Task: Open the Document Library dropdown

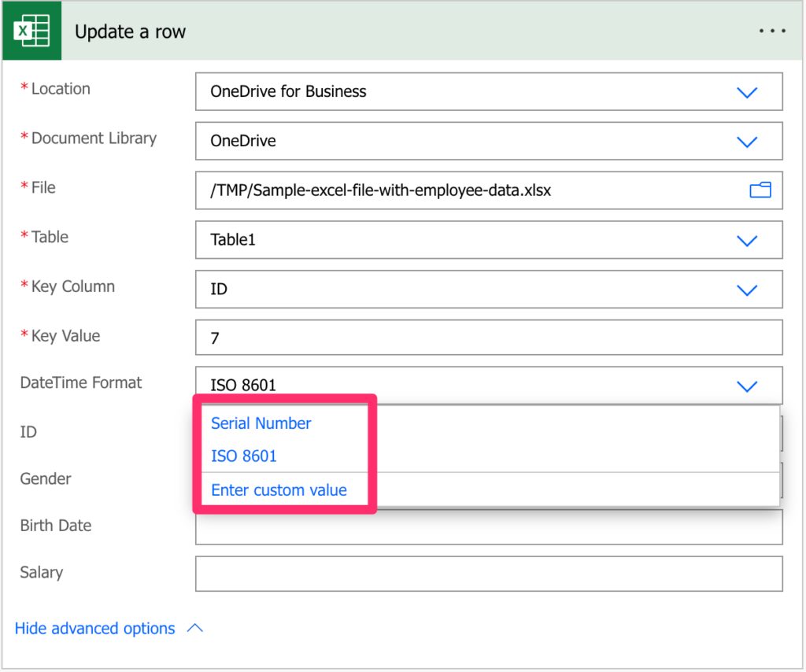Action: pyautogui.click(x=747, y=142)
